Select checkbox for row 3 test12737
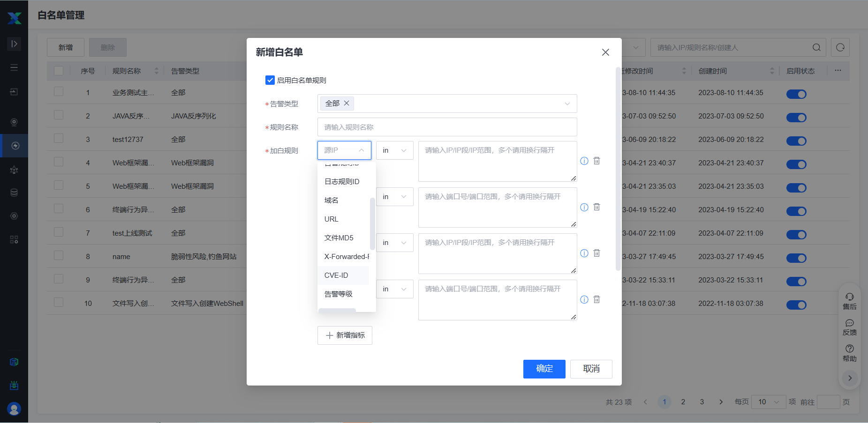The image size is (868, 423). coord(59,139)
